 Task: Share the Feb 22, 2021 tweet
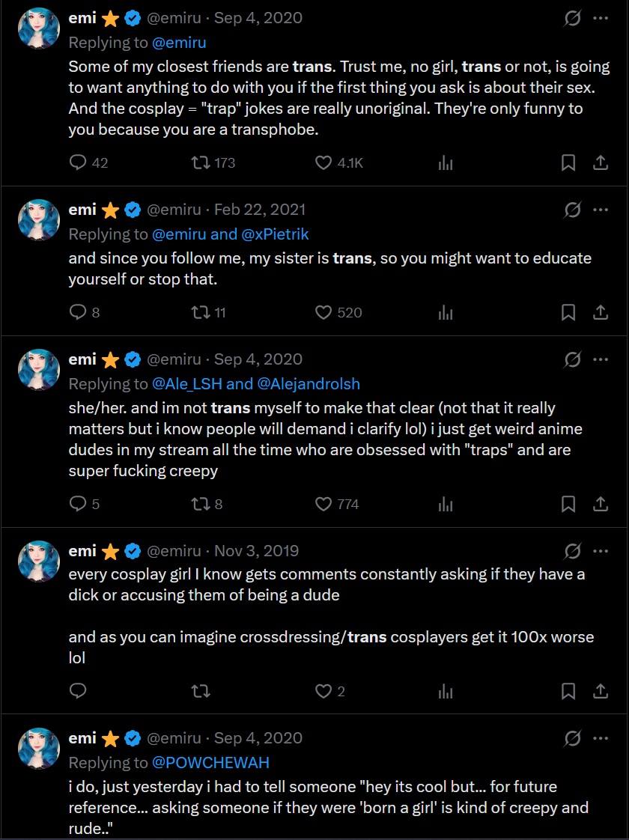click(x=600, y=312)
